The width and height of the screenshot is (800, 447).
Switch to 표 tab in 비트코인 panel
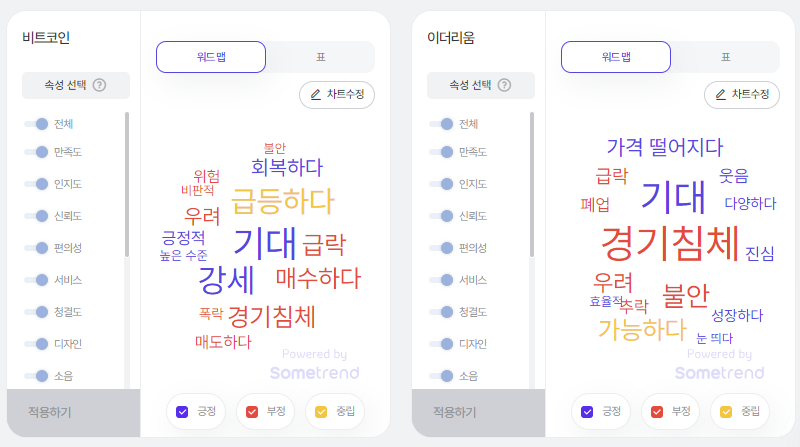pos(320,57)
